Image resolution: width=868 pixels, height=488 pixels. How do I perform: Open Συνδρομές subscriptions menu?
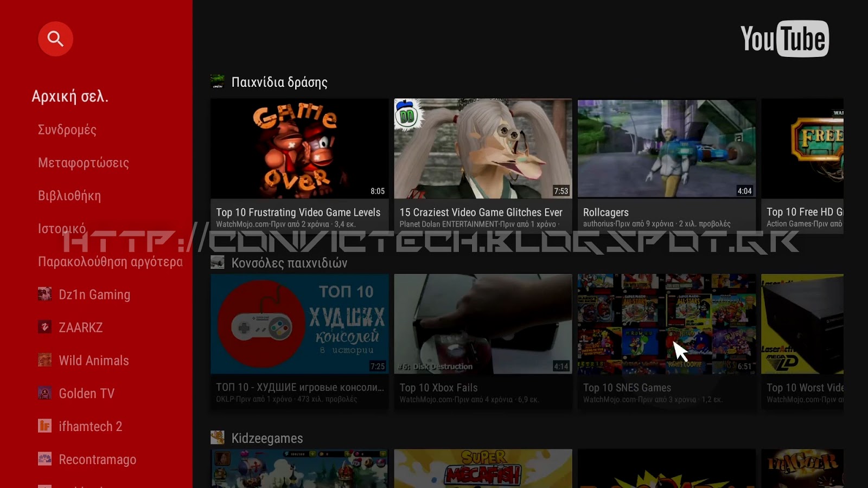point(67,130)
